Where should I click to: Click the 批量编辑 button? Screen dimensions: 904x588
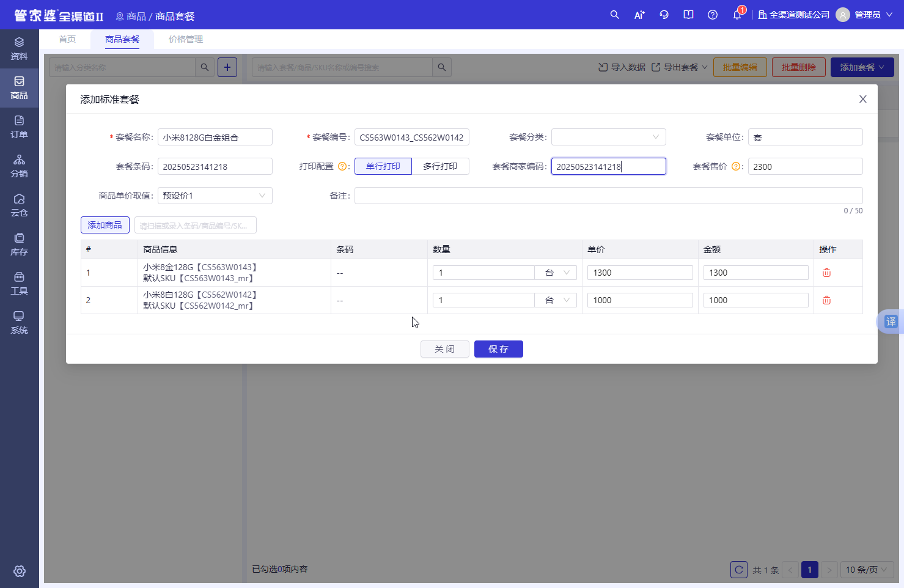[x=740, y=67]
